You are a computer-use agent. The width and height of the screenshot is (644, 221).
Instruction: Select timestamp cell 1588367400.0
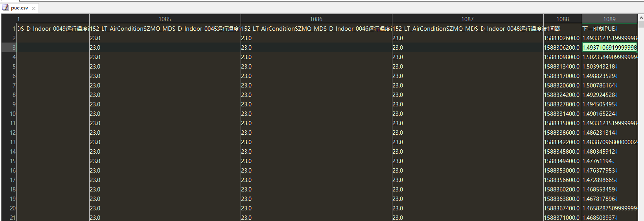click(x=563, y=208)
